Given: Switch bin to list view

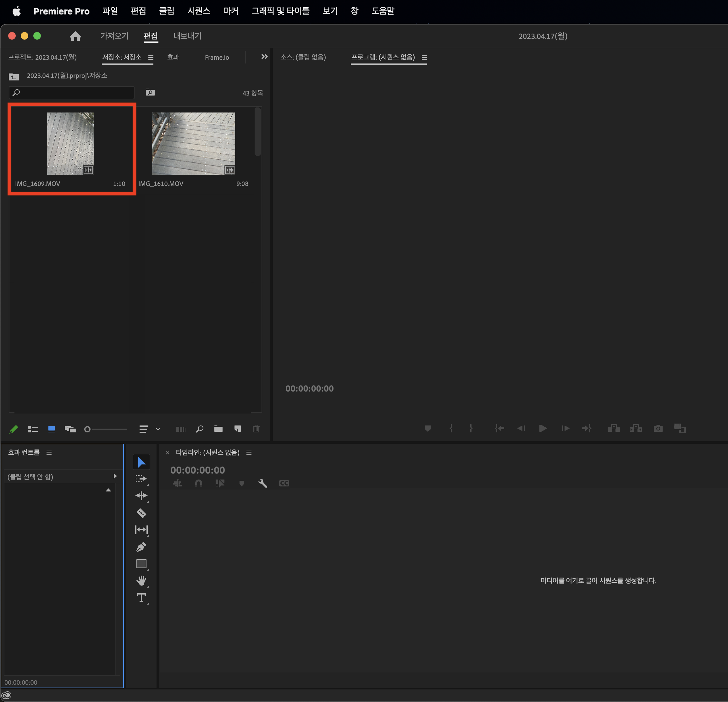Looking at the screenshot, I should tap(33, 429).
